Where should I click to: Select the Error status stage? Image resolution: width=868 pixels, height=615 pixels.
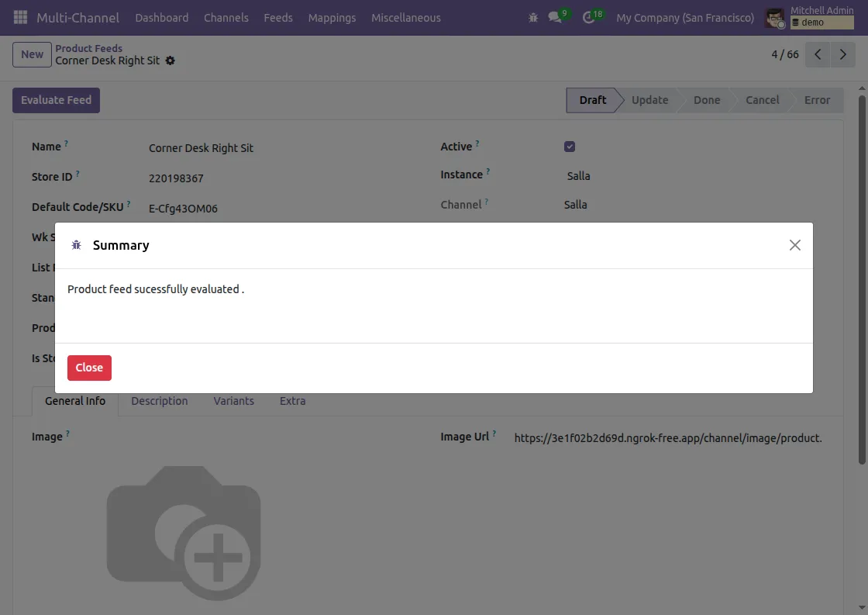tap(817, 100)
